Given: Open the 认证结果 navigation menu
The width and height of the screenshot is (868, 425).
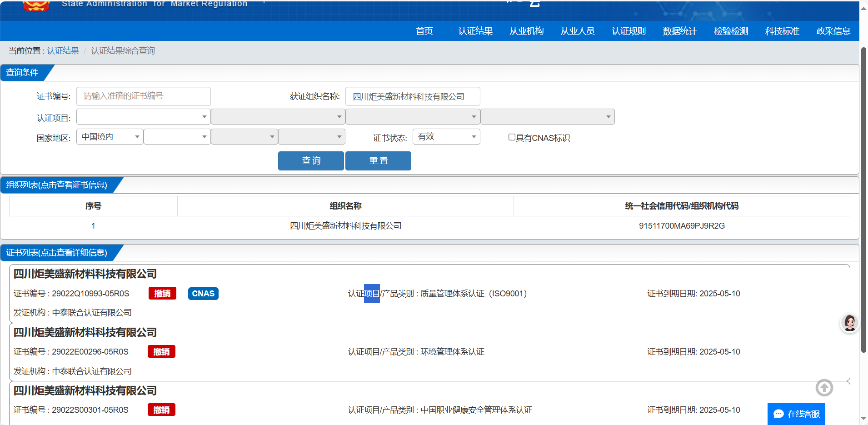Looking at the screenshot, I should click(475, 31).
